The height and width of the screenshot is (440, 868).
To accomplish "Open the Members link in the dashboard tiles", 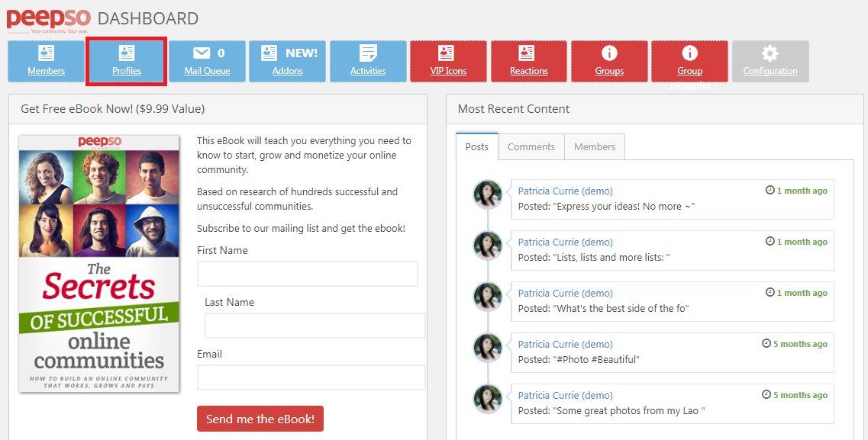I will (x=46, y=71).
